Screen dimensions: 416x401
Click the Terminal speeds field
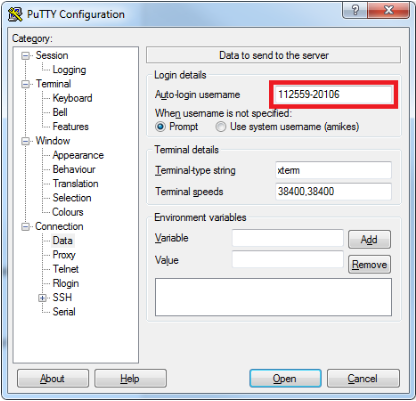tap(333, 191)
